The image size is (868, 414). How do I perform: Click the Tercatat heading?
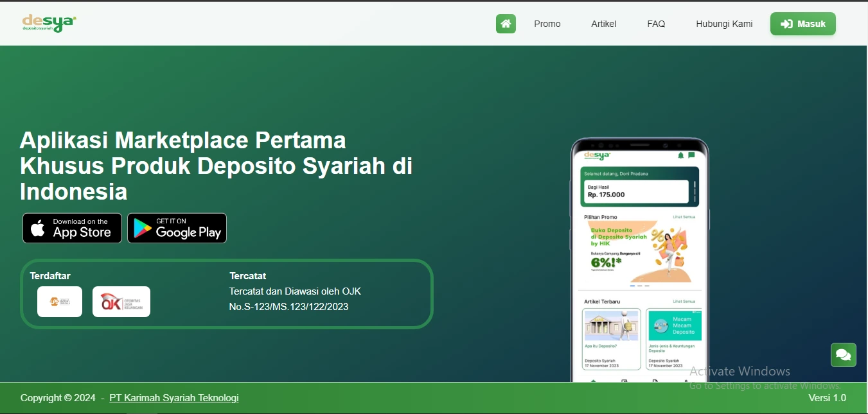(x=248, y=276)
